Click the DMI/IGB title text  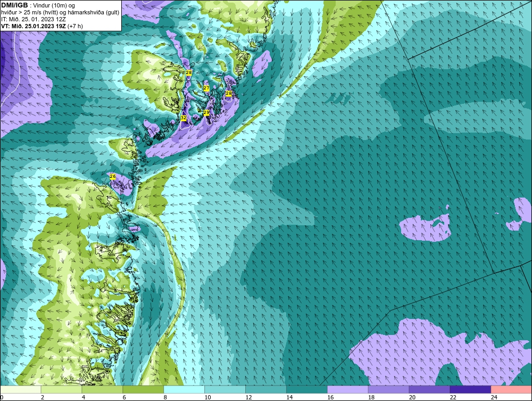click(x=14, y=5)
